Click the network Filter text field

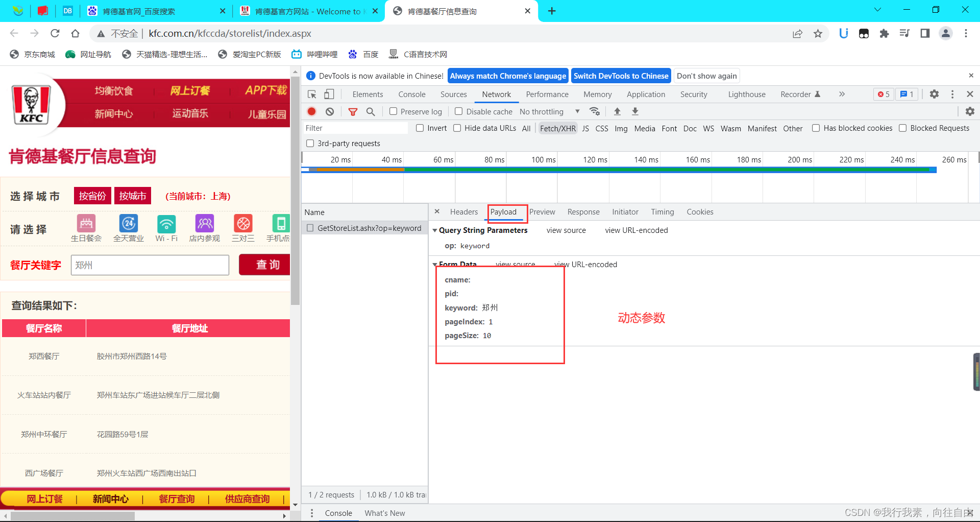355,128
